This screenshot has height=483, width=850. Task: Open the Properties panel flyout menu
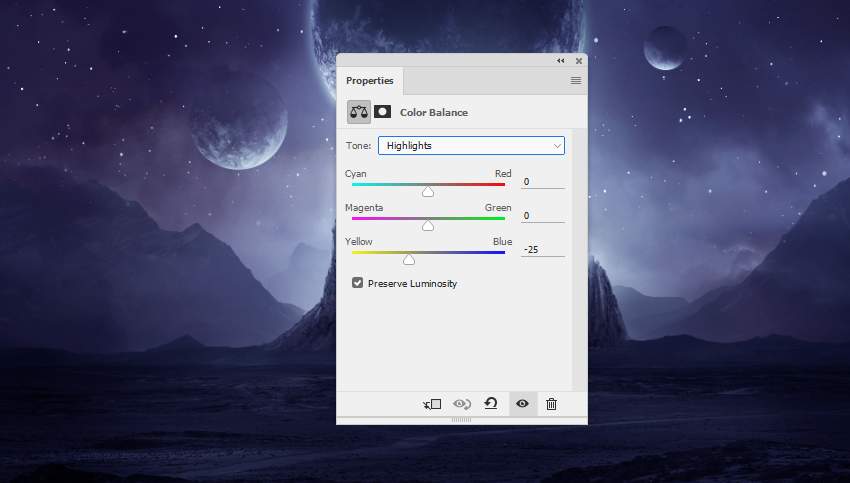(576, 81)
